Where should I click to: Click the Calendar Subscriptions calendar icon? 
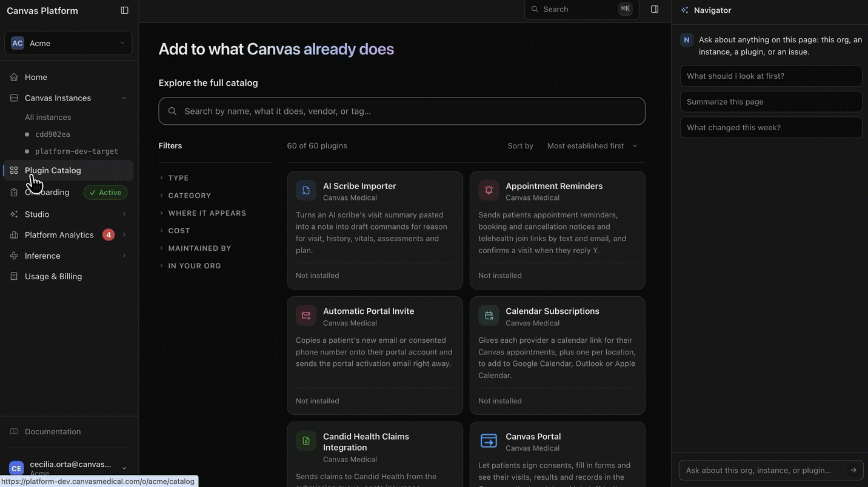click(x=489, y=316)
